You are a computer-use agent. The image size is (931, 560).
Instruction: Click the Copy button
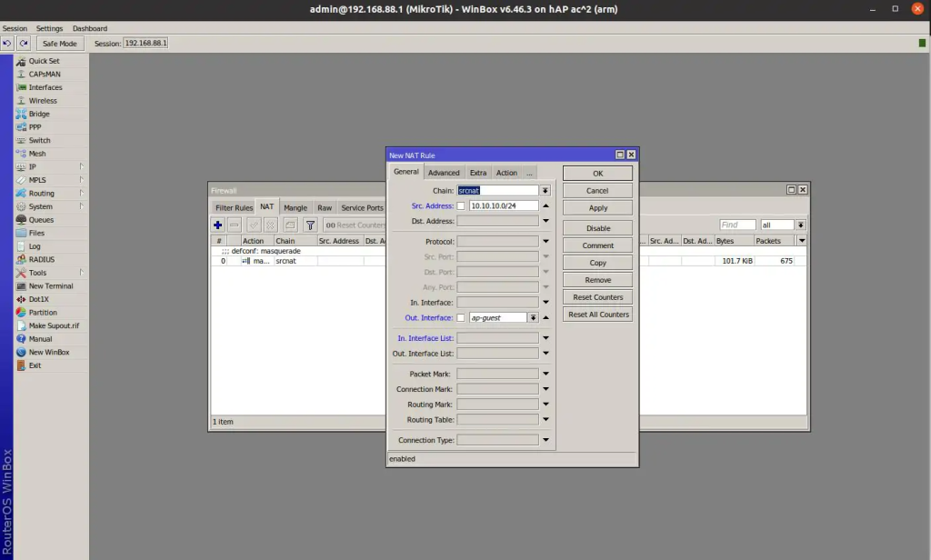click(597, 263)
